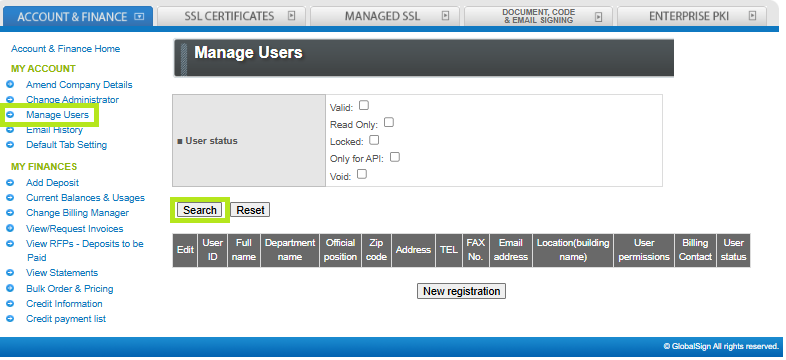786x360 pixels.
Task: Click the User ID column header
Action: tap(213, 250)
